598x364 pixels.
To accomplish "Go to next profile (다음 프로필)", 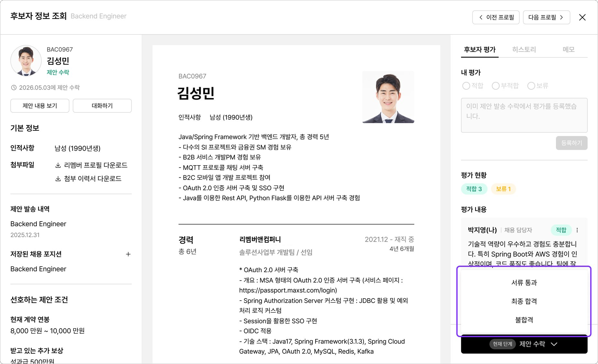I will [x=547, y=17].
